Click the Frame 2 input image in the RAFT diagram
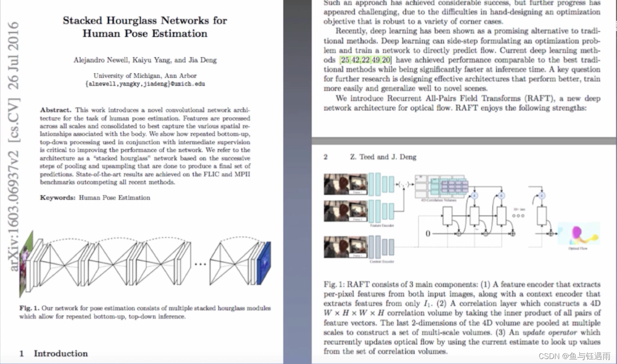This screenshot has width=617, height=364. pos(345,211)
